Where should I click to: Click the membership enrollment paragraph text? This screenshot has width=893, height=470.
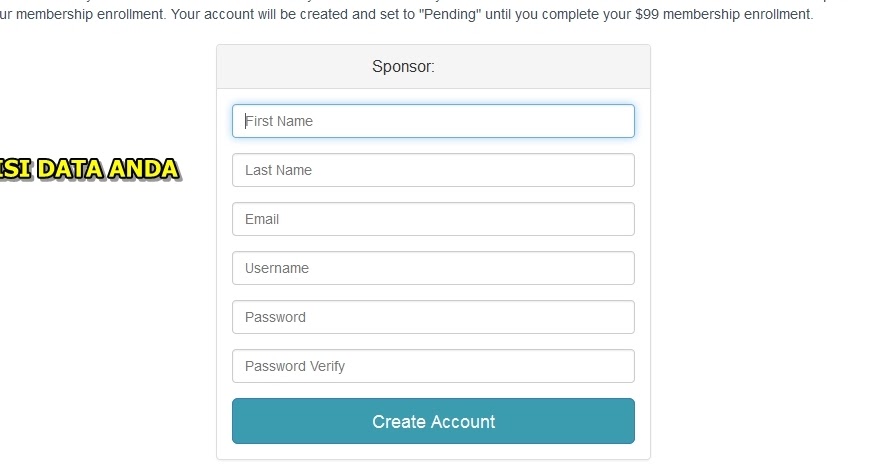point(407,14)
